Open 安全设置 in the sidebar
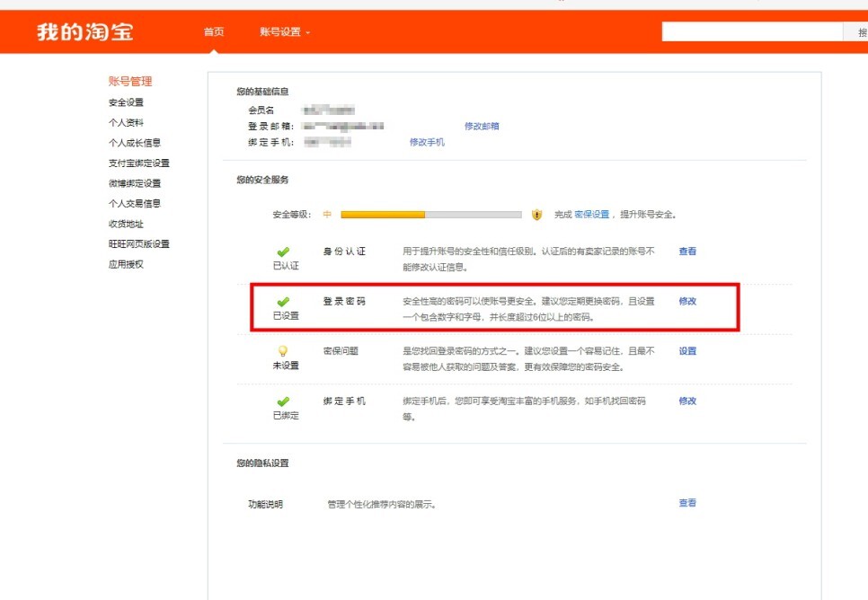The width and height of the screenshot is (868, 600). pyautogui.click(x=126, y=102)
